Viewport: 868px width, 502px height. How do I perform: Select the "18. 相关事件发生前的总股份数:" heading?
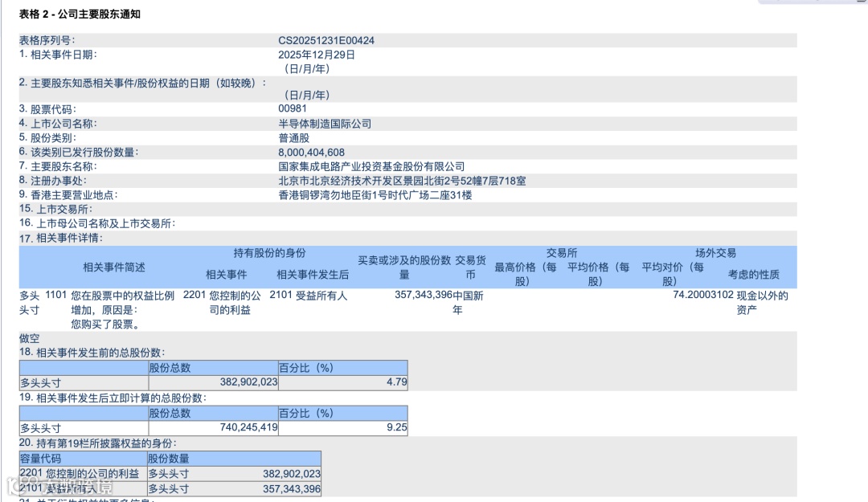click(92, 353)
